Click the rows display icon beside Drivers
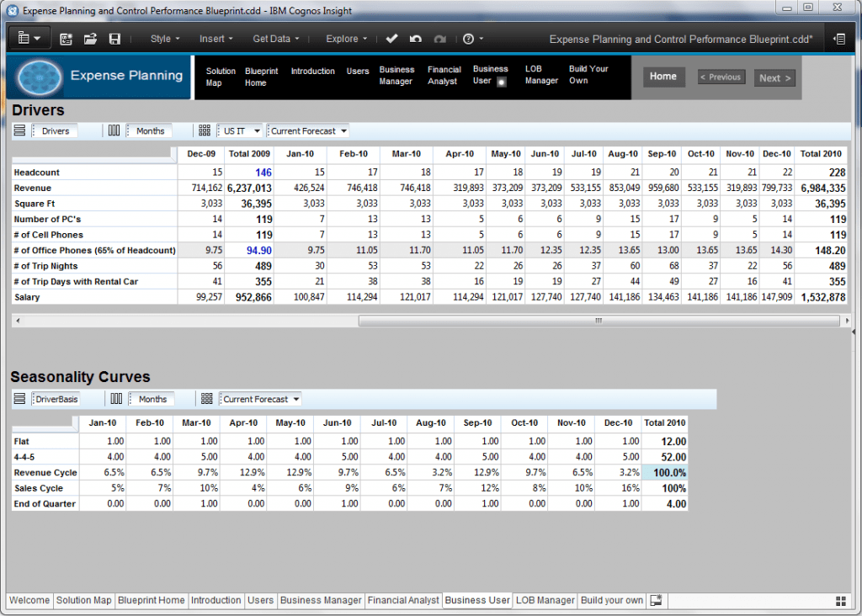Screen dimensions: 862x616 18,130
